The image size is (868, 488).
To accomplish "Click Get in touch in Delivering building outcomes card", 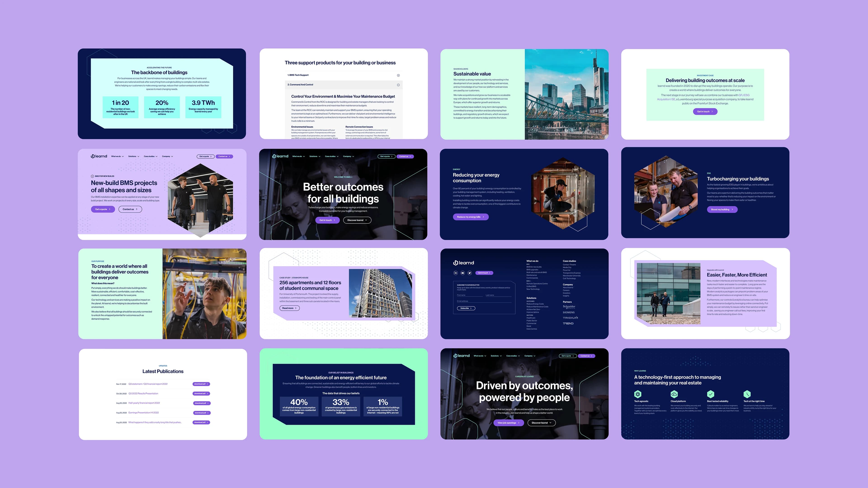I will coord(705,111).
